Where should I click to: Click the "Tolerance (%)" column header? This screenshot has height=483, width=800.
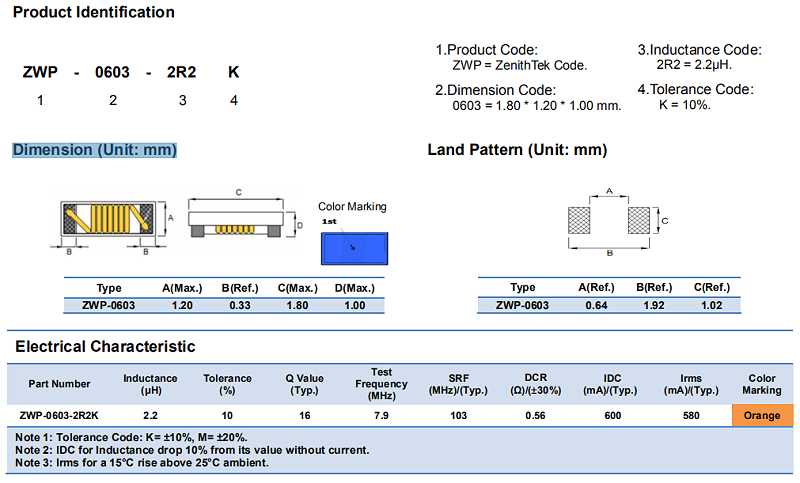228,385
